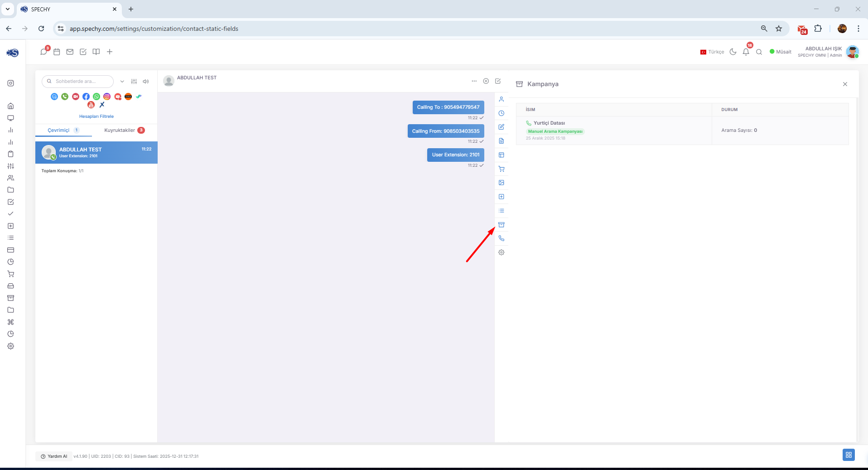Viewport: 868px width, 470px height.
Task: Click the search magnifier in top header
Action: (x=759, y=52)
